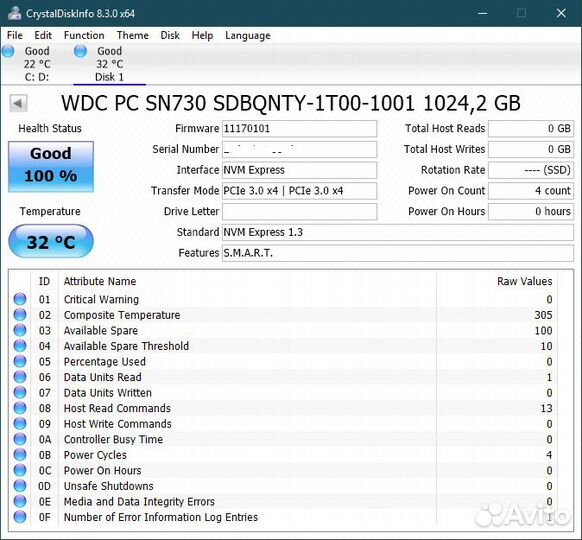Image resolution: width=582 pixels, height=540 pixels.
Task: Click the Raw Values column header
Action: [524, 281]
